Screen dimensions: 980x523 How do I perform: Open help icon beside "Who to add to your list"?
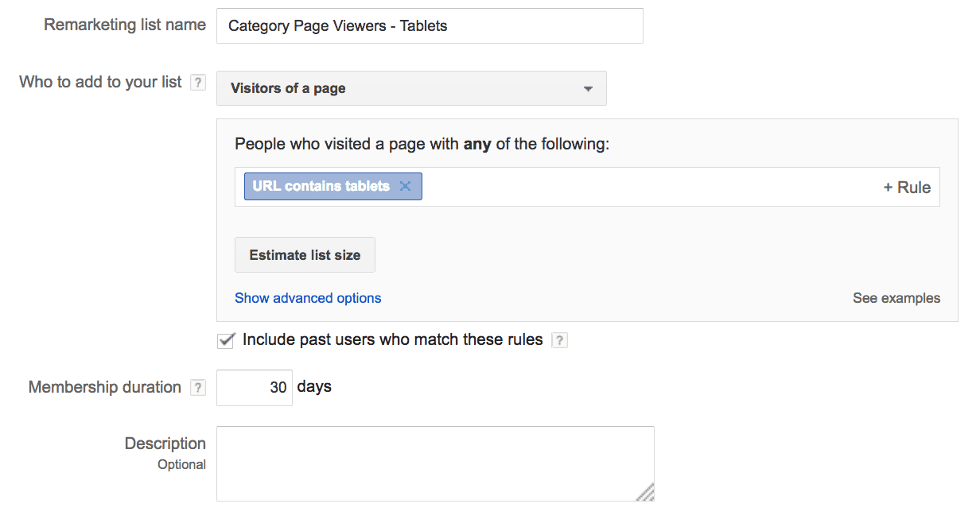pos(198,83)
